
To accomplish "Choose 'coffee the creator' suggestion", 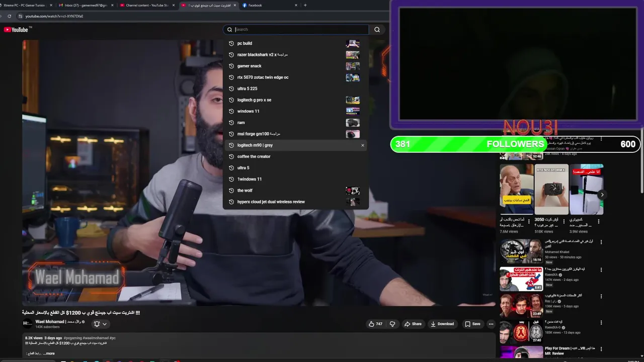I will (296, 156).
